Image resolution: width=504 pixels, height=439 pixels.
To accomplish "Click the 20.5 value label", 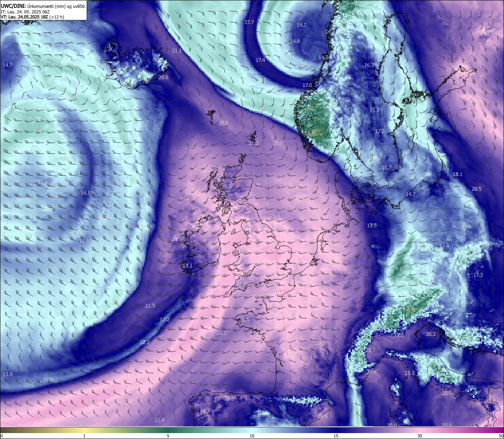I will point(476,189).
